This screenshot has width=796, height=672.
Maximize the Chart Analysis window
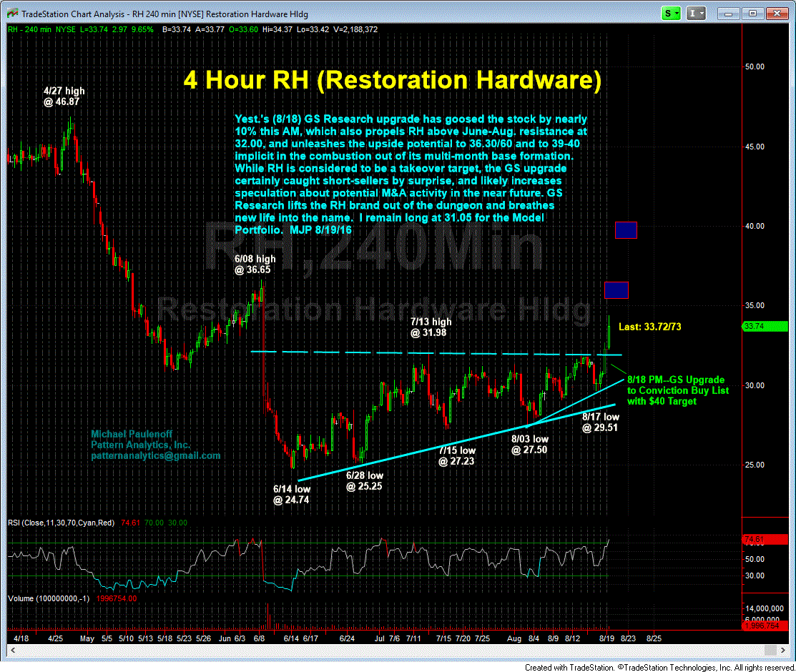752,14
